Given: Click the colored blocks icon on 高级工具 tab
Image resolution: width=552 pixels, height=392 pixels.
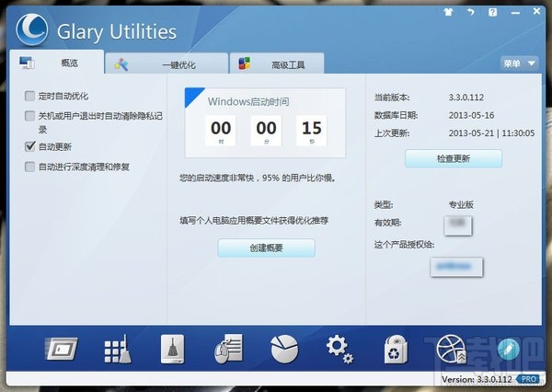Looking at the screenshot, I should [x=245, y=63].
